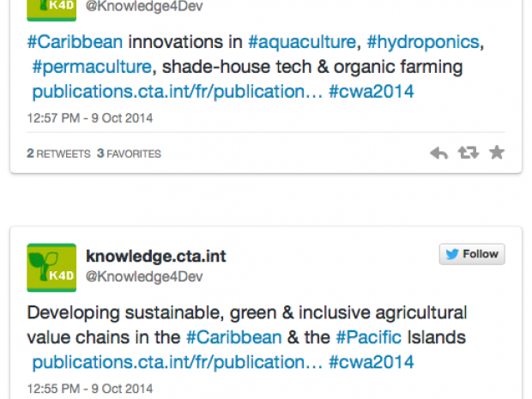Open publications link in the organic farming tweet

[177, 92]
